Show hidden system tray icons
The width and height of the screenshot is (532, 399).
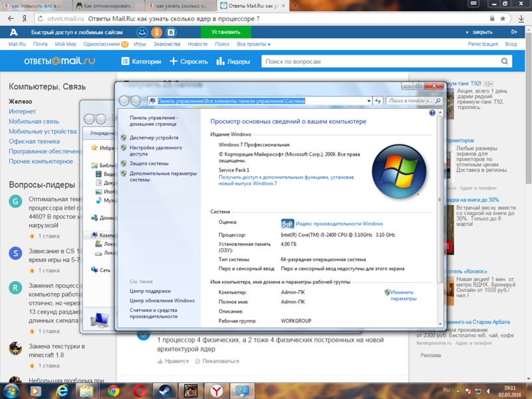click(x=458, y=391)
